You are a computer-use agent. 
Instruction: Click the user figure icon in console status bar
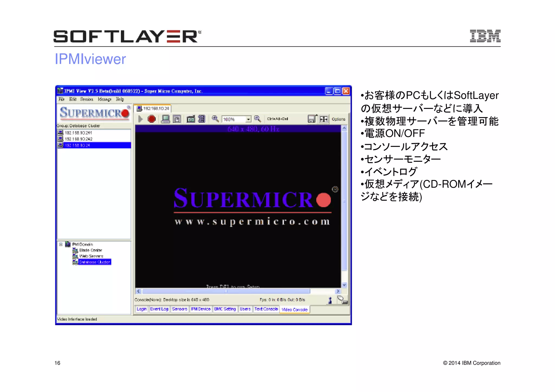click(x=330, y=300)
